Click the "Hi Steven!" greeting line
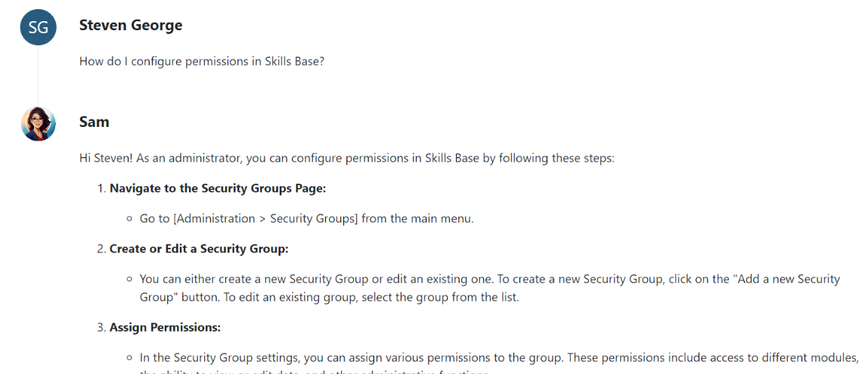 coord(106,158)
